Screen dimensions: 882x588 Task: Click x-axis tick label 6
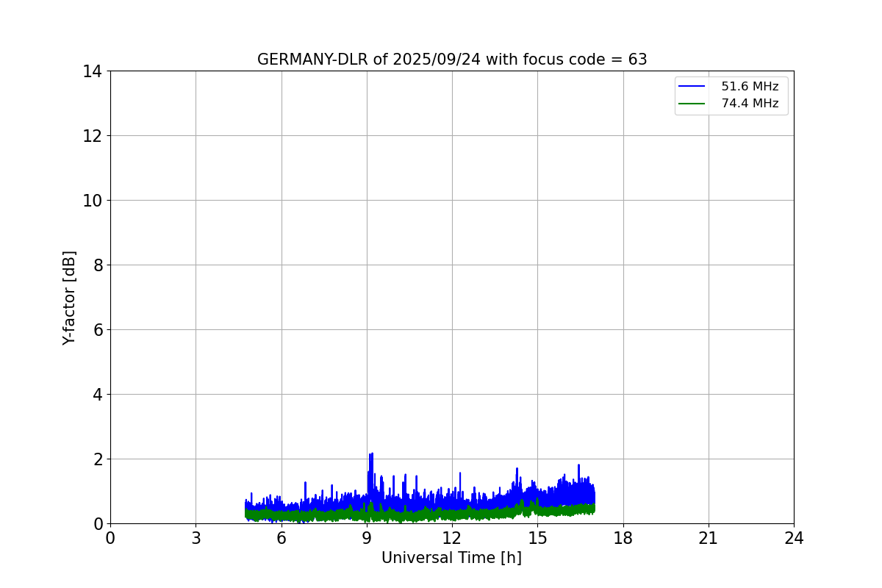coord(282,538)
